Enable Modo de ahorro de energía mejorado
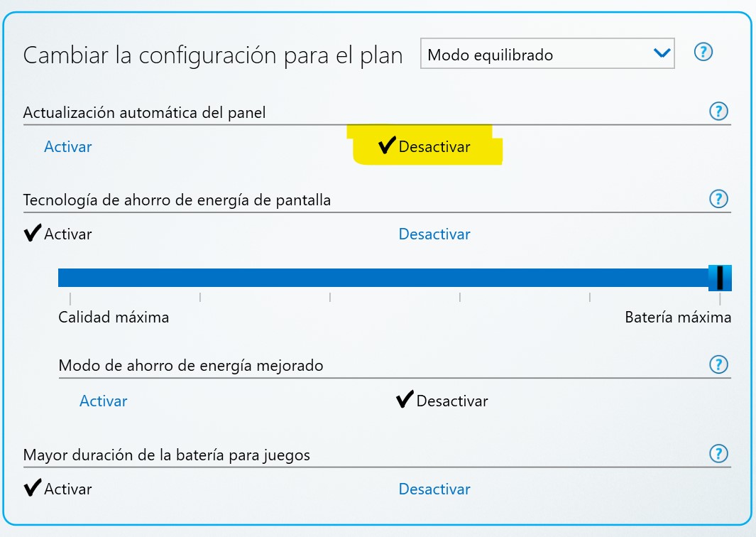Viewport: 756px width, 537px height. pyautogui.click(x=103, y=401)
